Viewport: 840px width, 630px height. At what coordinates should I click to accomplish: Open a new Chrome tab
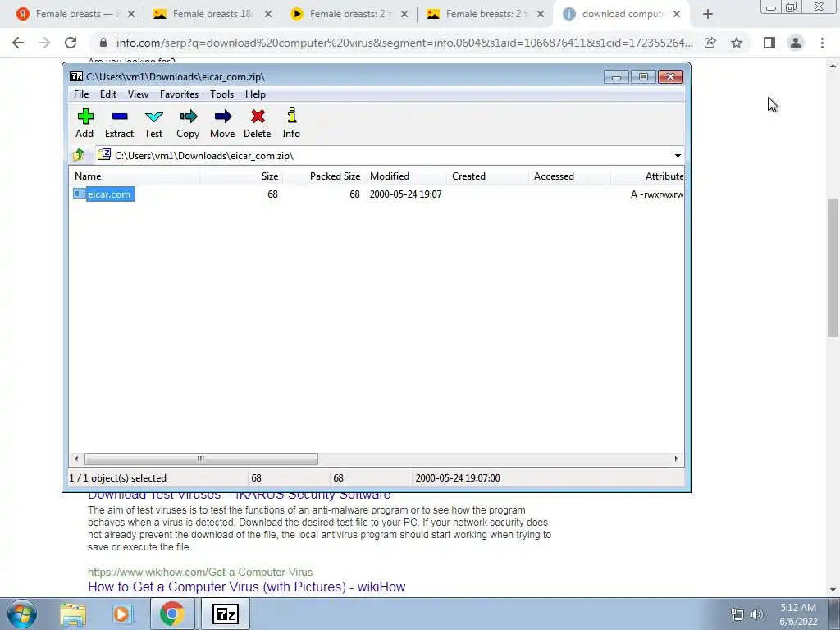[708, 15]
